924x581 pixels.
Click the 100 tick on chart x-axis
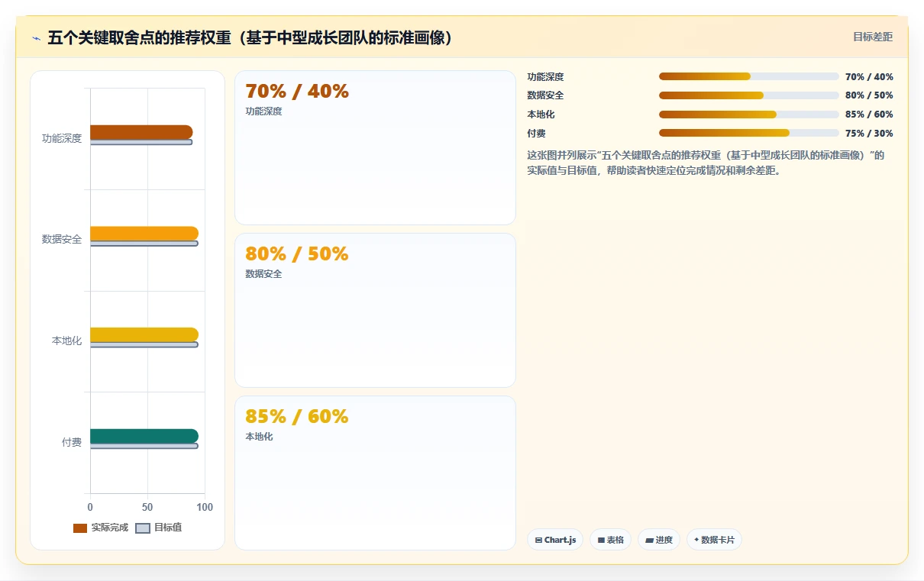[x=205, y=507]
